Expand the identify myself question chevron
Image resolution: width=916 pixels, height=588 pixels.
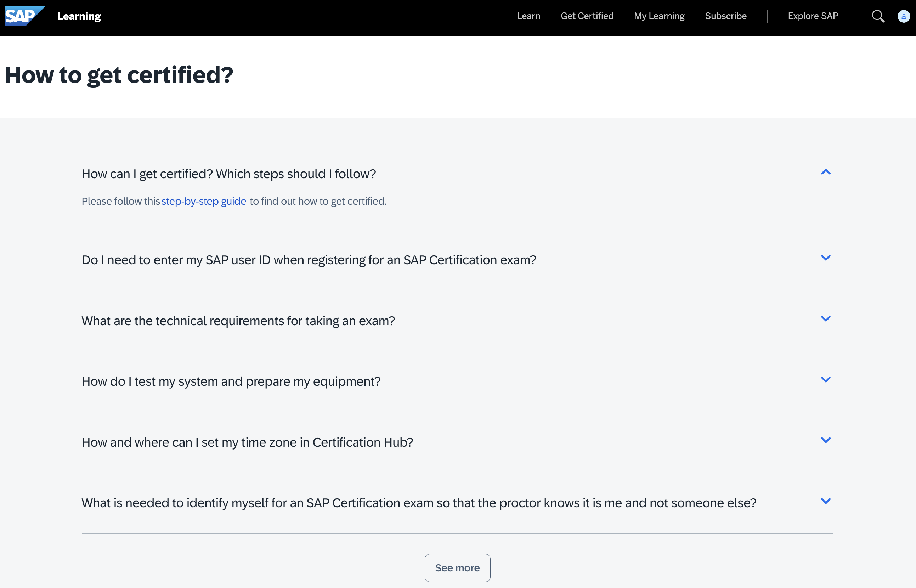click(826, 501)
